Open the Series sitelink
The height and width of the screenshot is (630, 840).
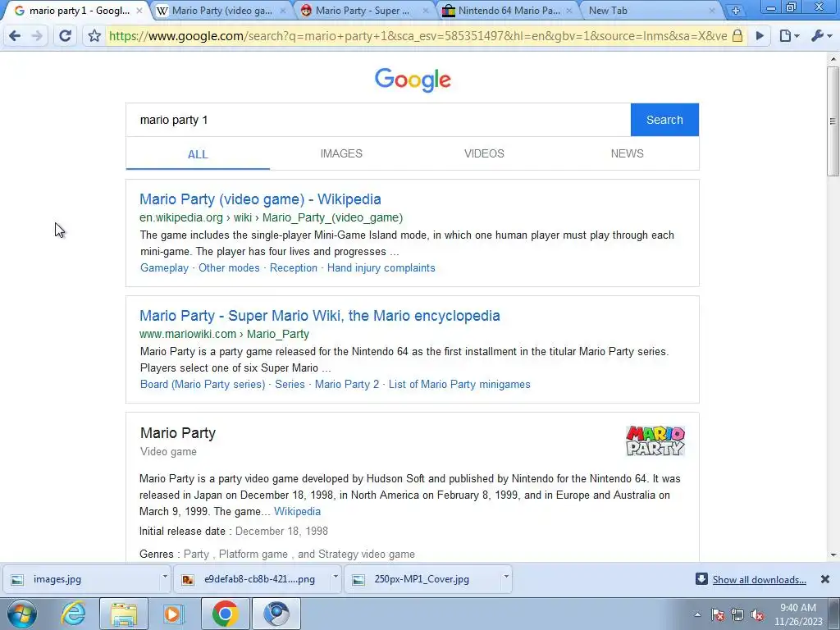[290, 384]
